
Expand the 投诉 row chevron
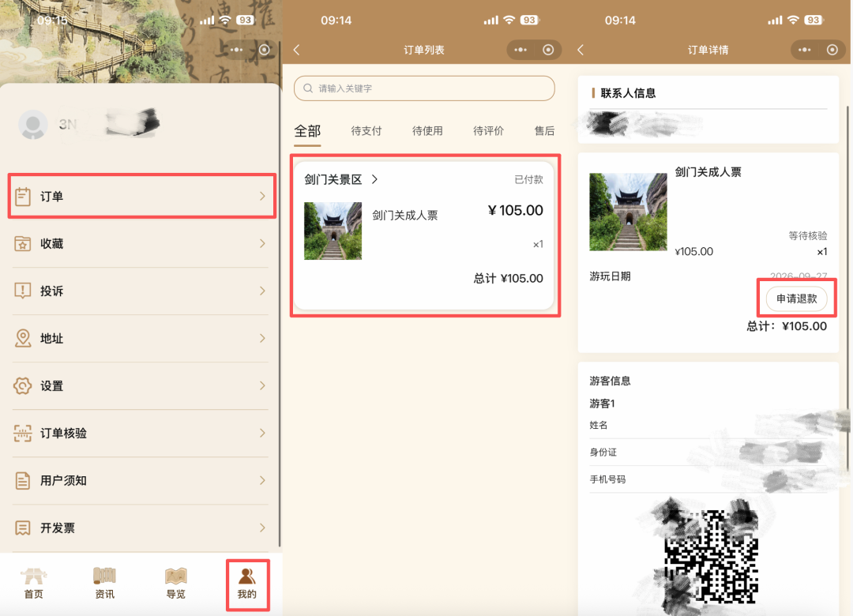pyautogui.click(x=263, y=291)
